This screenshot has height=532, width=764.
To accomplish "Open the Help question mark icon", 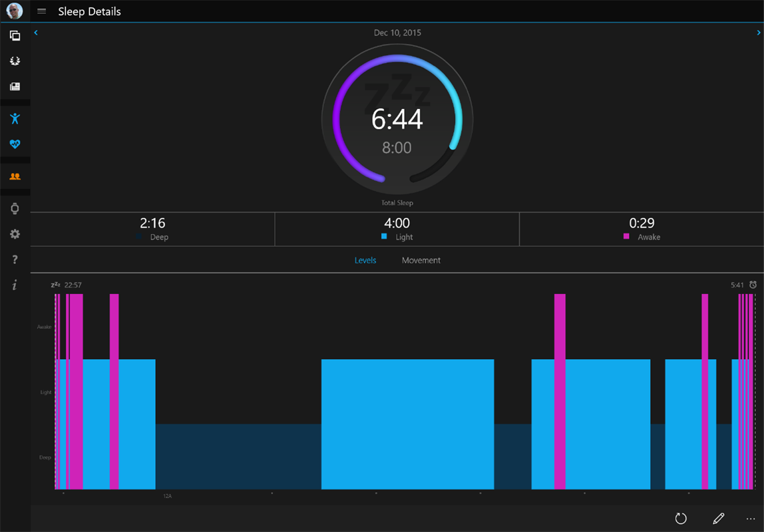I will click(15, 259).
